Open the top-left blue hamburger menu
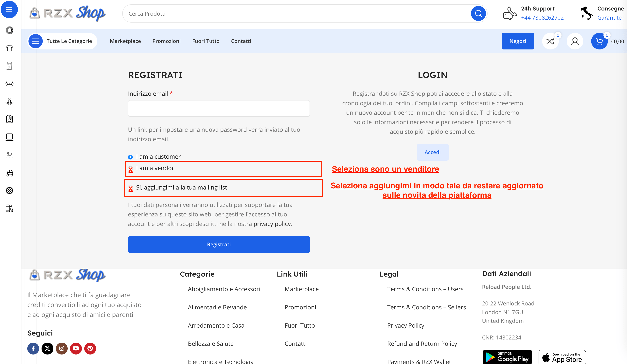The height and width of the screenshot is (364, 627). pos(9,9)
